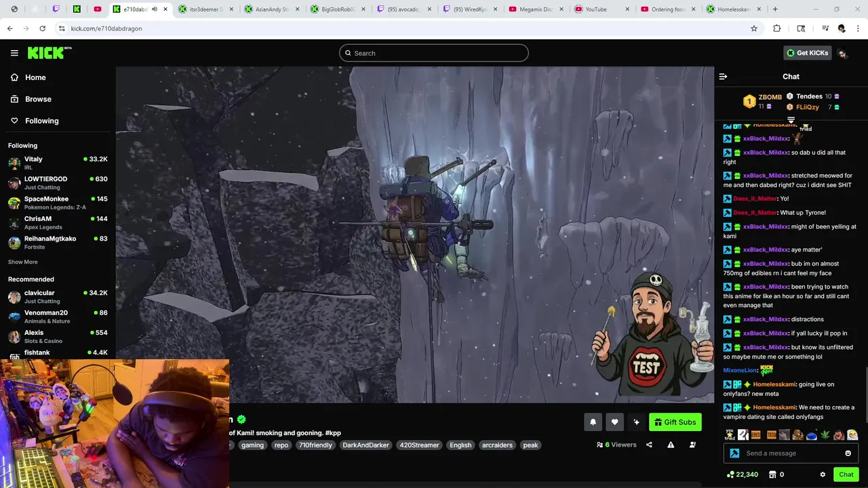Expand the gift leaderboard handle

(x=791, y=121)
